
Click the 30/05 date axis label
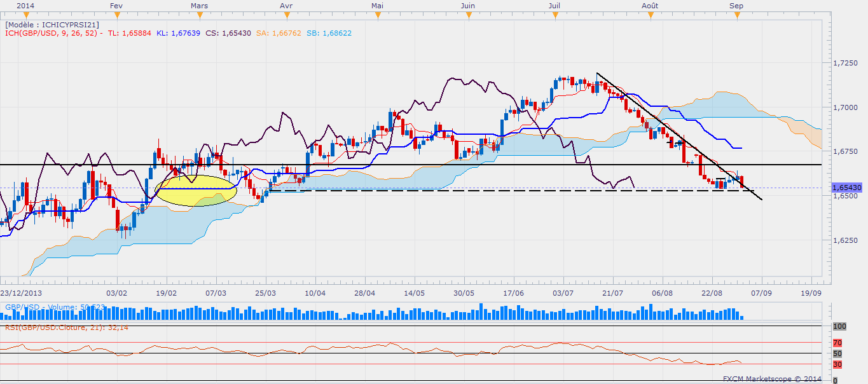click(464, 294)
